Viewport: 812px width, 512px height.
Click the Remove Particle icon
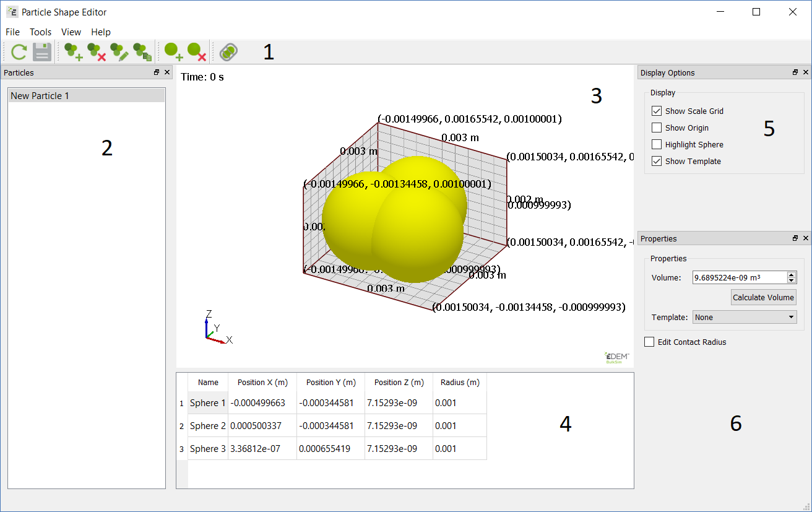[x=96, y=52]
